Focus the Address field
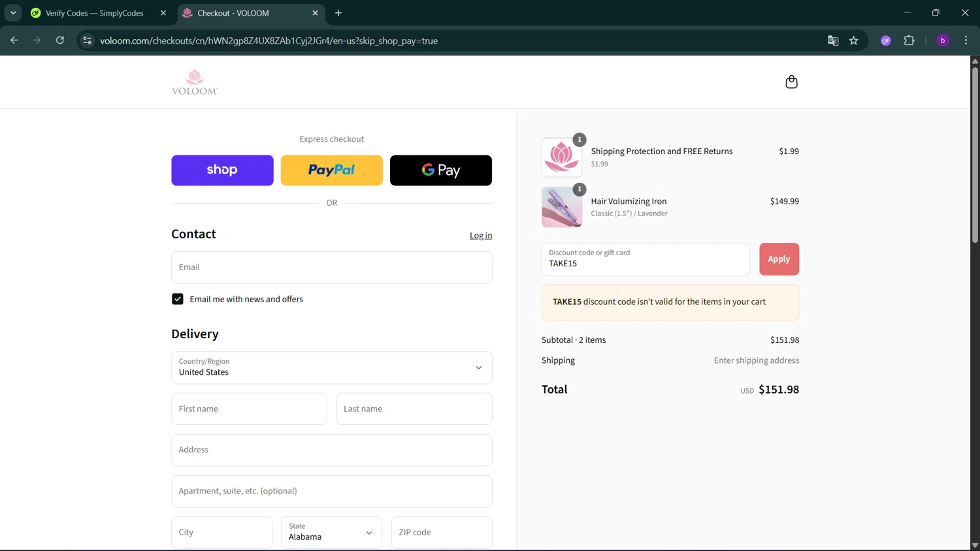 332,450
